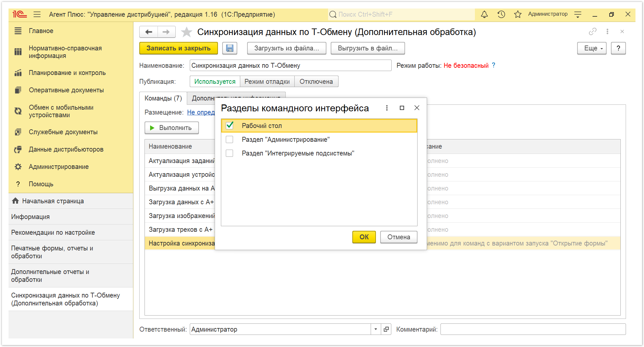The height and width of the screenshot is (347, 644).
Task: Cancel the dialog with Отмена
Action: (x=399, y=237)
